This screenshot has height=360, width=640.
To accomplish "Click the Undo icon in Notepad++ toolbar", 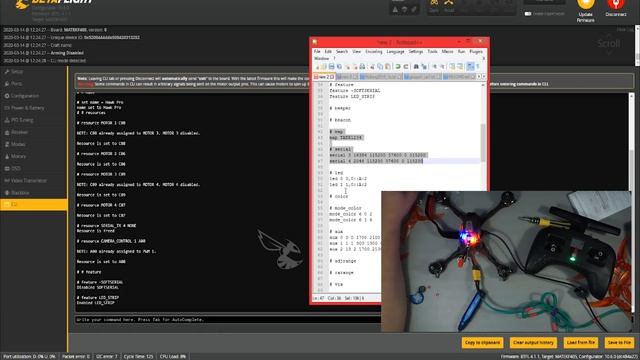I will [x=398, y=67].
